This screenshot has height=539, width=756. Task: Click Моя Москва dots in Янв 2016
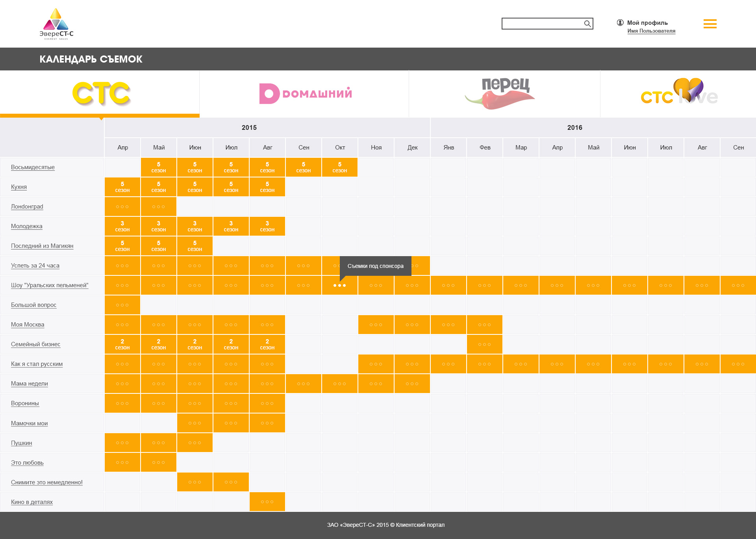(x=448, y=325)
